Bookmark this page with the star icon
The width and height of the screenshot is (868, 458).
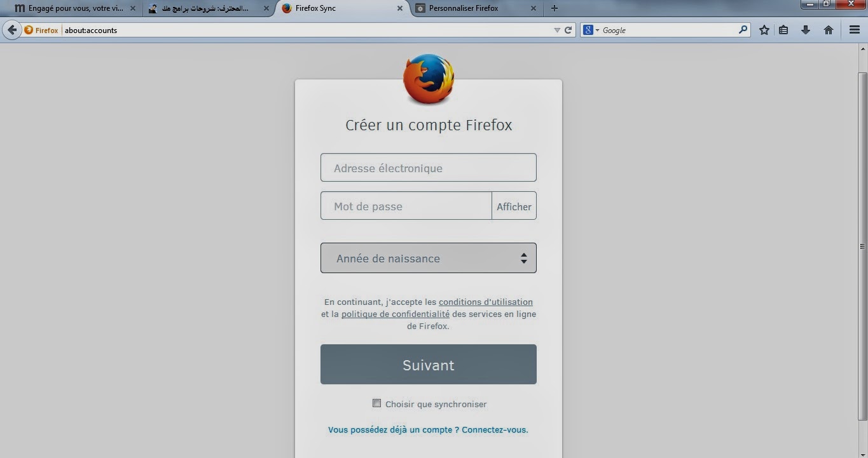point(764,30)
